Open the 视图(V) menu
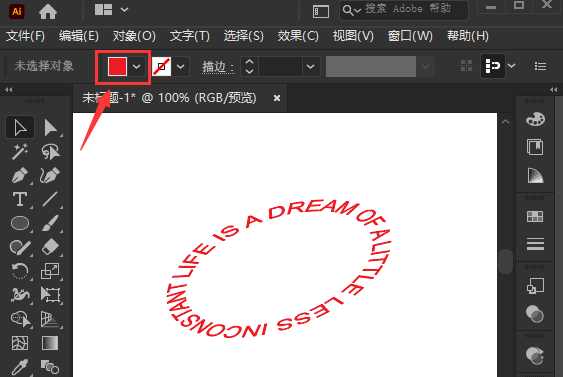The width and height of the screenshot is (563, 377). coord(353,36)
